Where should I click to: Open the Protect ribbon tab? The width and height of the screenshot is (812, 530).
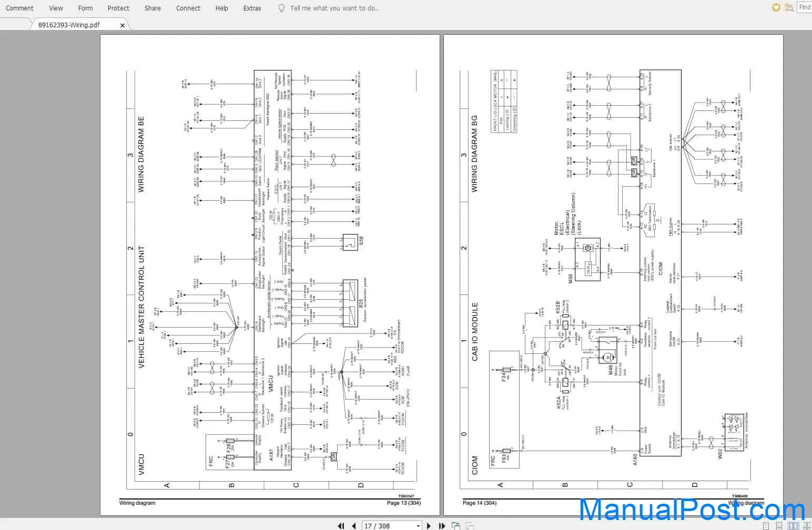[118, 8]
